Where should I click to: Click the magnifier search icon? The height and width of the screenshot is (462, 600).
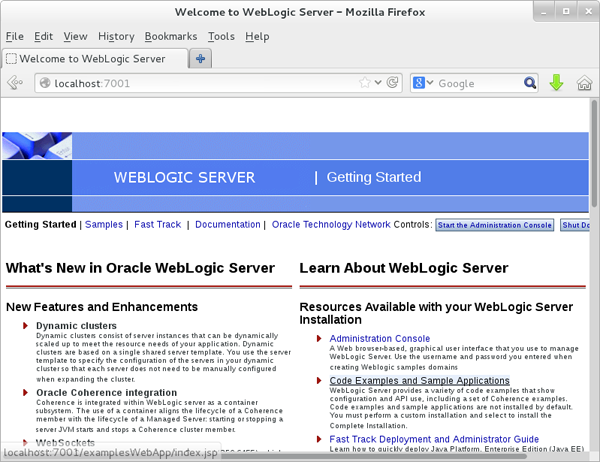click(530, 83)
